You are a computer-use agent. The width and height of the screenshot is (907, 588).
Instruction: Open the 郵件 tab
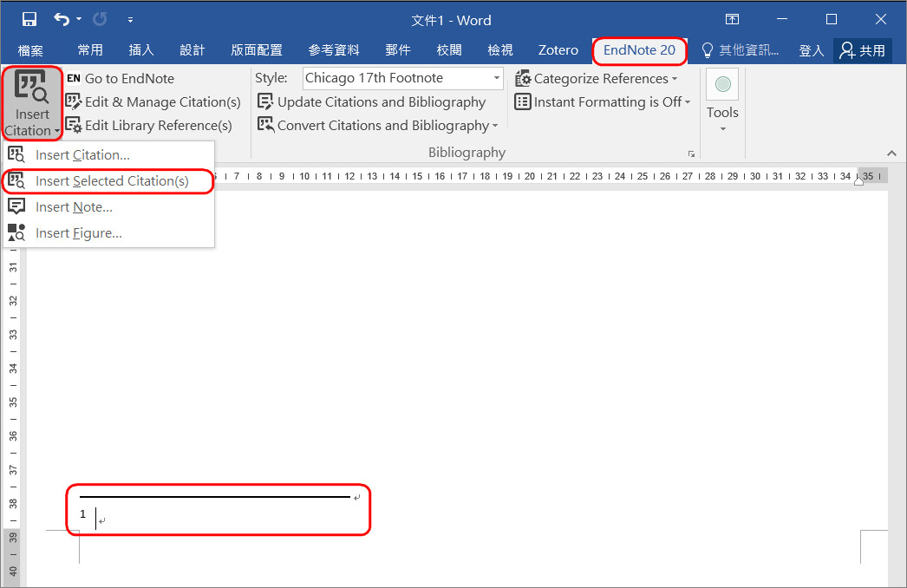click(398, 50)
